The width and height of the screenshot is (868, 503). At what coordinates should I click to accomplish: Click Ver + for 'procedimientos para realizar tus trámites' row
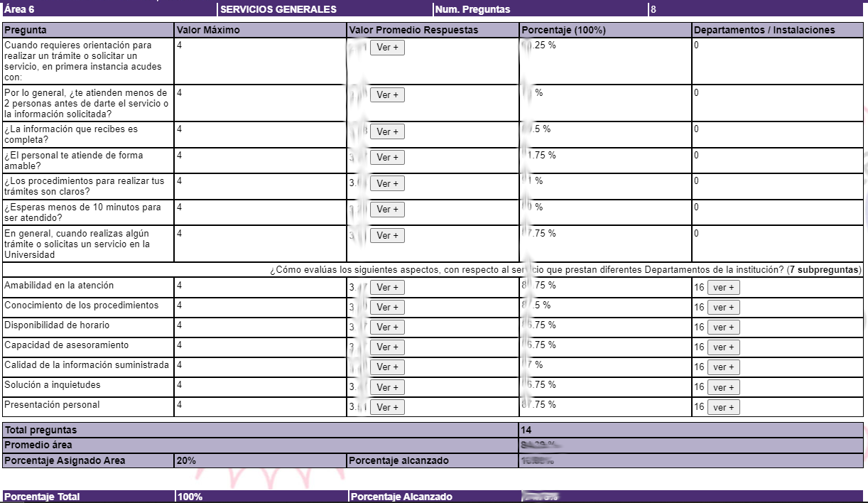pyautogui.click(x=387, y=183)
